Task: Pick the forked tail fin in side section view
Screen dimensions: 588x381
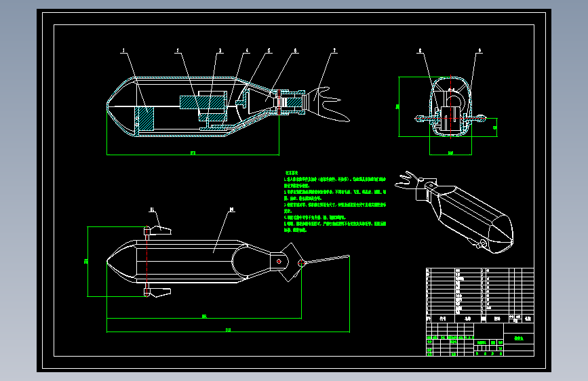Action: [329, 104]
